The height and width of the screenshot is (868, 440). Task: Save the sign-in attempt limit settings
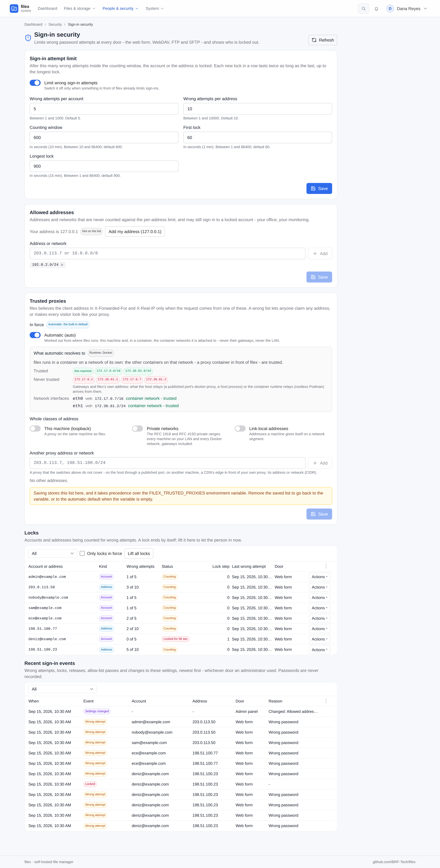319,188
